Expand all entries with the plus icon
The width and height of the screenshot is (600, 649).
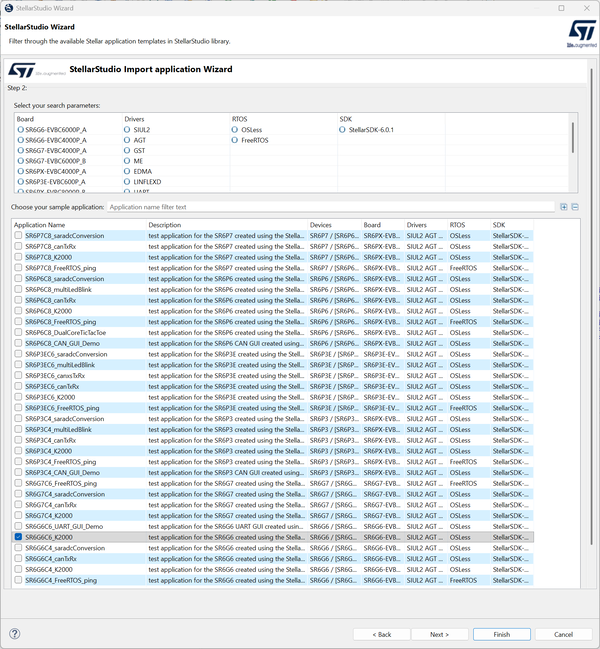click(x=564, y=207)
